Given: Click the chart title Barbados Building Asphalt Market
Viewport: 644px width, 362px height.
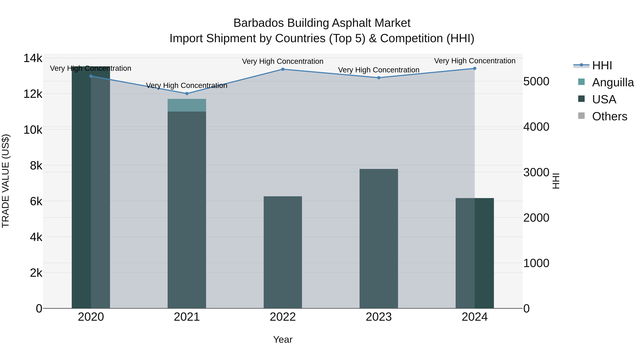Looking at the screenshot, I should pyautogui.click(x=322, y=23).
